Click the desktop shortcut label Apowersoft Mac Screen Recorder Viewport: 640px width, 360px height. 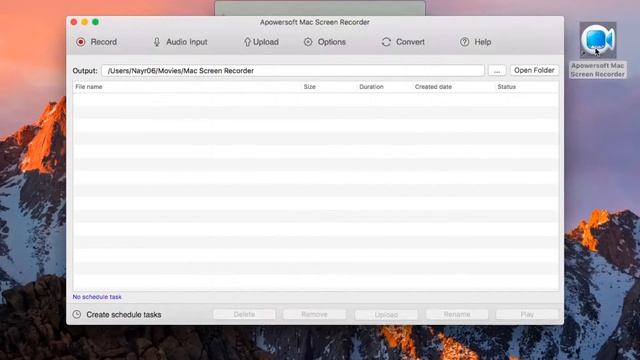(x=598, y=70)
